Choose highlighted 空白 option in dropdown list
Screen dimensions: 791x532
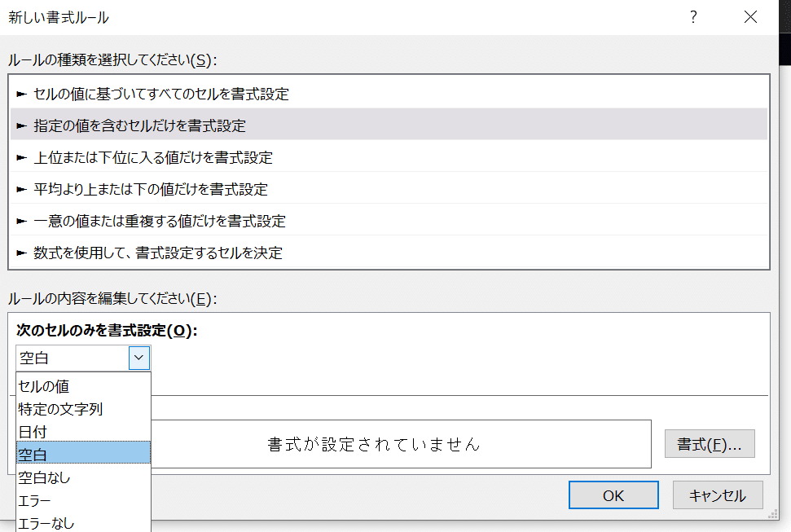tap(83, 455)
